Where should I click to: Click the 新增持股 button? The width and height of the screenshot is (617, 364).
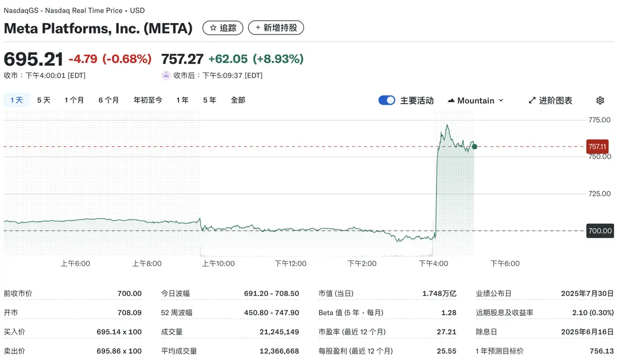click(x=276, y=27)
